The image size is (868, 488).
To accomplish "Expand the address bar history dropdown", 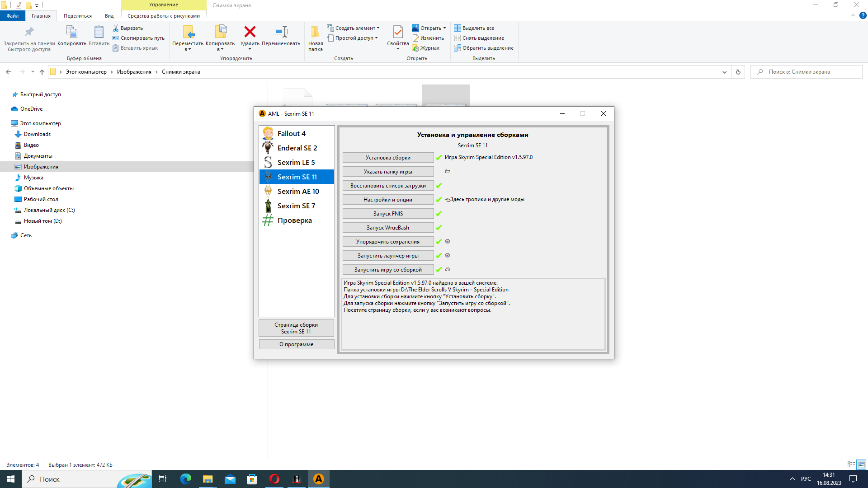I will 725,72.
